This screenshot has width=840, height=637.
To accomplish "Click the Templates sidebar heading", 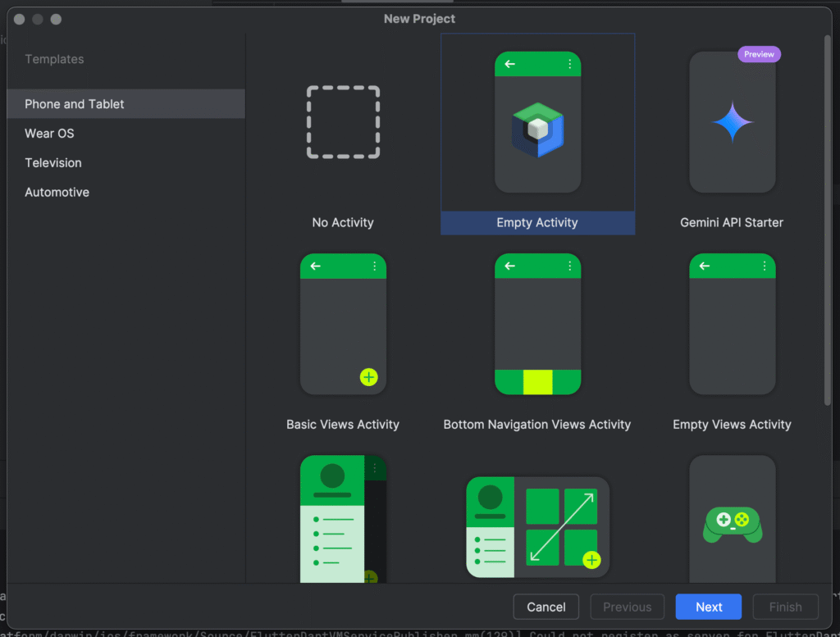I will point(54,59).
